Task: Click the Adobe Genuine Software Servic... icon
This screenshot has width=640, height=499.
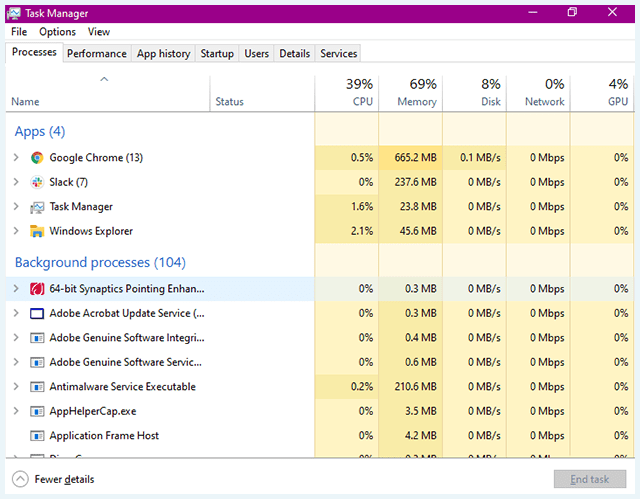Action: point(37,362)
